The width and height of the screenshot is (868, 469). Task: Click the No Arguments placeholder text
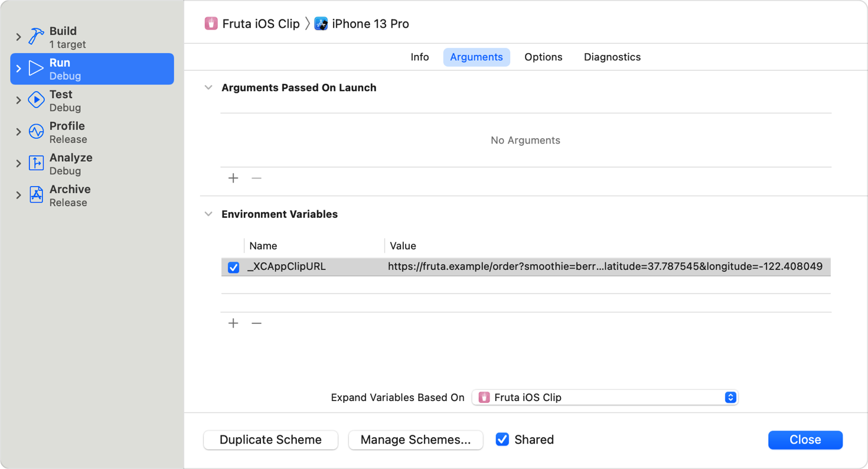click(526, 141)
